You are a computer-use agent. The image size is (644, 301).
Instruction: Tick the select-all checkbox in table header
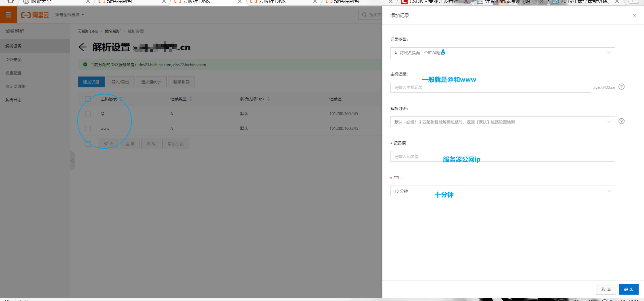click(x=88, y=99)
